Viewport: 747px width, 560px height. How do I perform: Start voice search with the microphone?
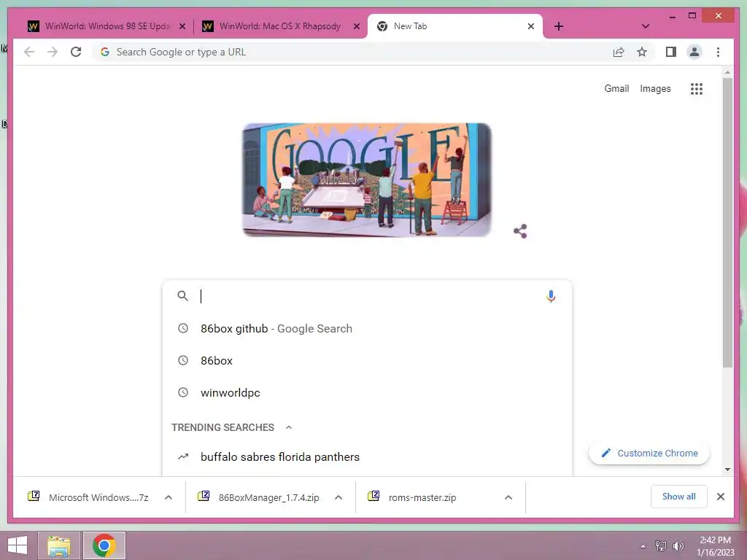pos(551,296)
